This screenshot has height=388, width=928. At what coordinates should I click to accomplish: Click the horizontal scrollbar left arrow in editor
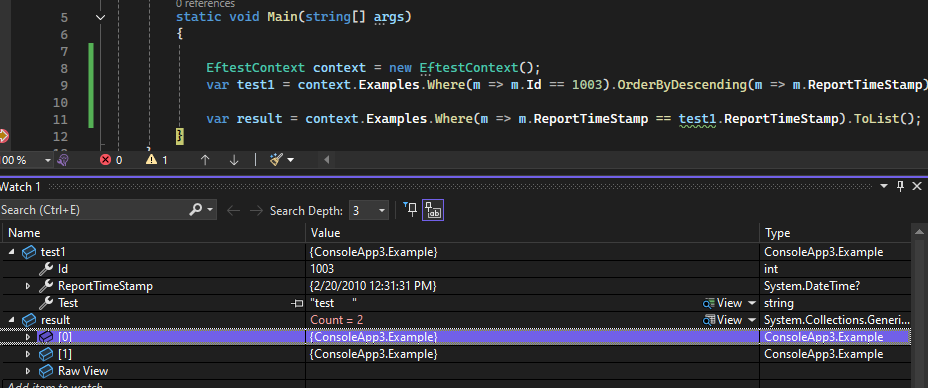(x=326, y=160)
